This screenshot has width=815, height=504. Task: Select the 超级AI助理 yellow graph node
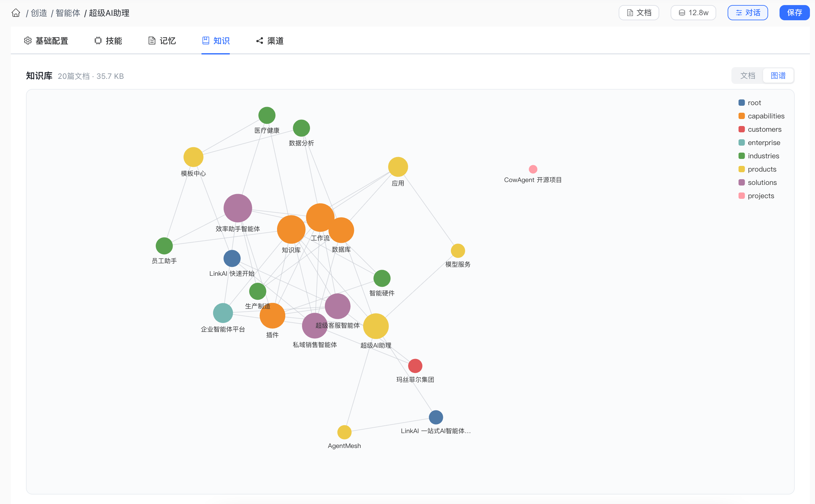point(376,326)
